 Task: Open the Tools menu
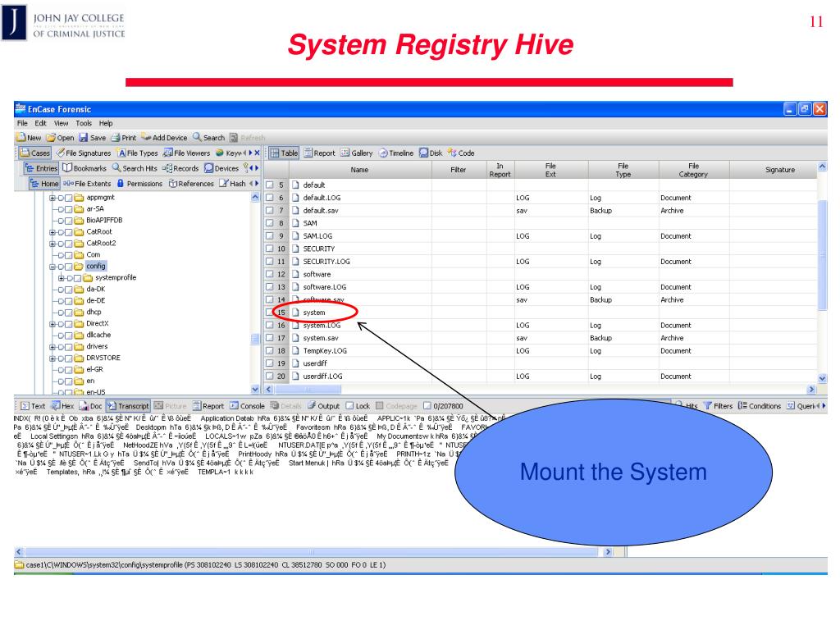[84, 123]
